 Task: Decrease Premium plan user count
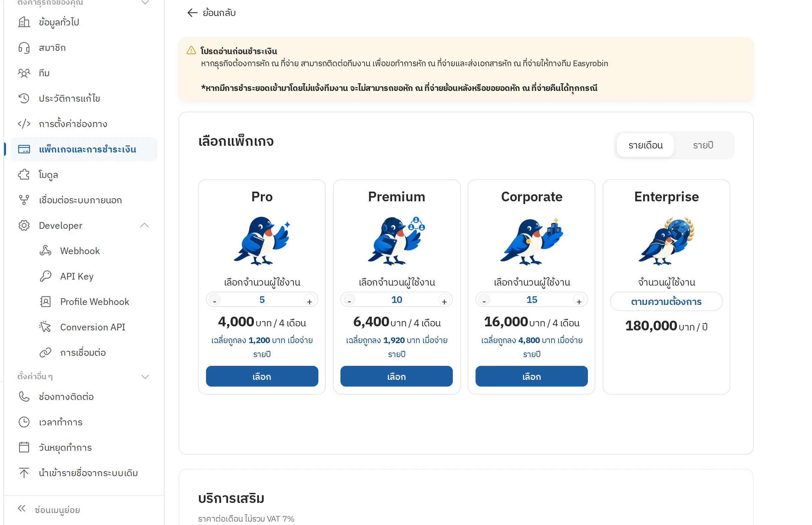(x=349, y=300)
